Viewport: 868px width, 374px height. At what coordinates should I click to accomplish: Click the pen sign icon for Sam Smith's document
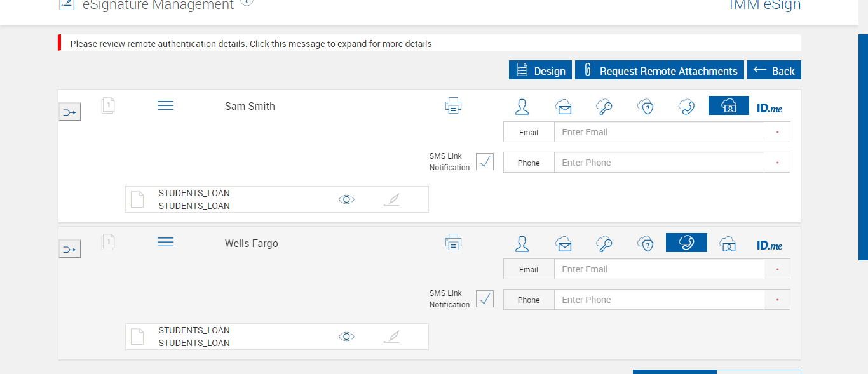[x=392, y=199]
